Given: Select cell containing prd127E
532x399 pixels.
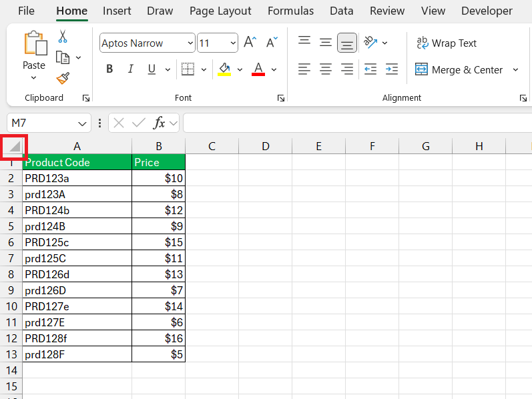Looking at the screenshot, I should click(77, 322).
